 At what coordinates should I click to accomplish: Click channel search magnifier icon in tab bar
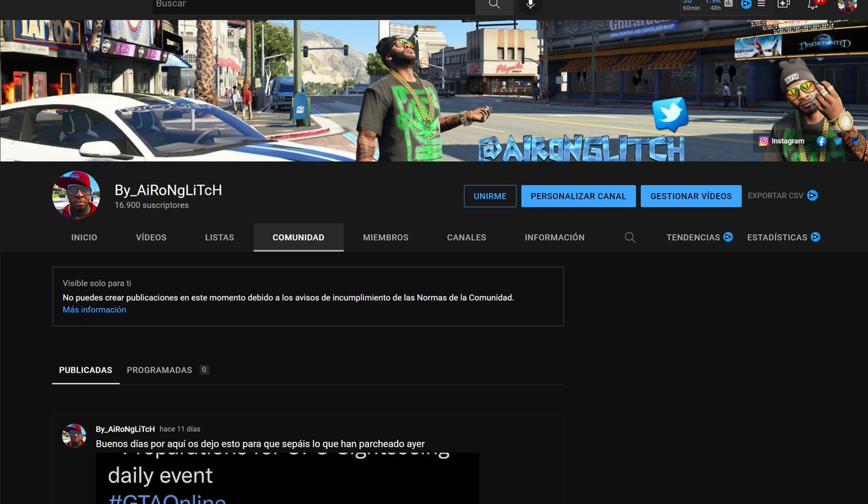click(630, 237)
